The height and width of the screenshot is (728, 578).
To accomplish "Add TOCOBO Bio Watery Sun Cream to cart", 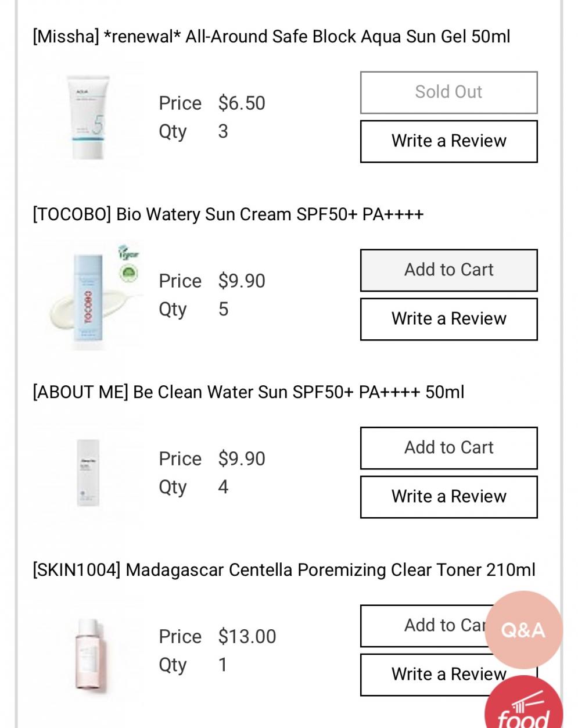I will pyautogui.click(x=448, y=270).
